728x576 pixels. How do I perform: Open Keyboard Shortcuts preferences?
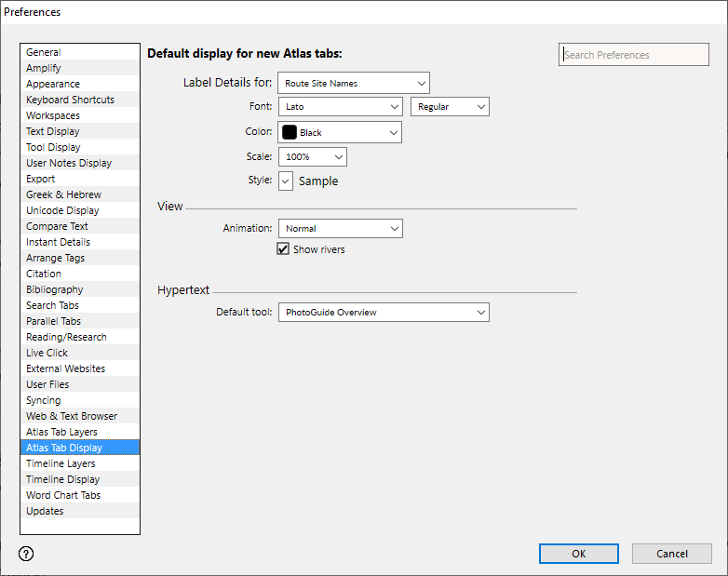70,100
